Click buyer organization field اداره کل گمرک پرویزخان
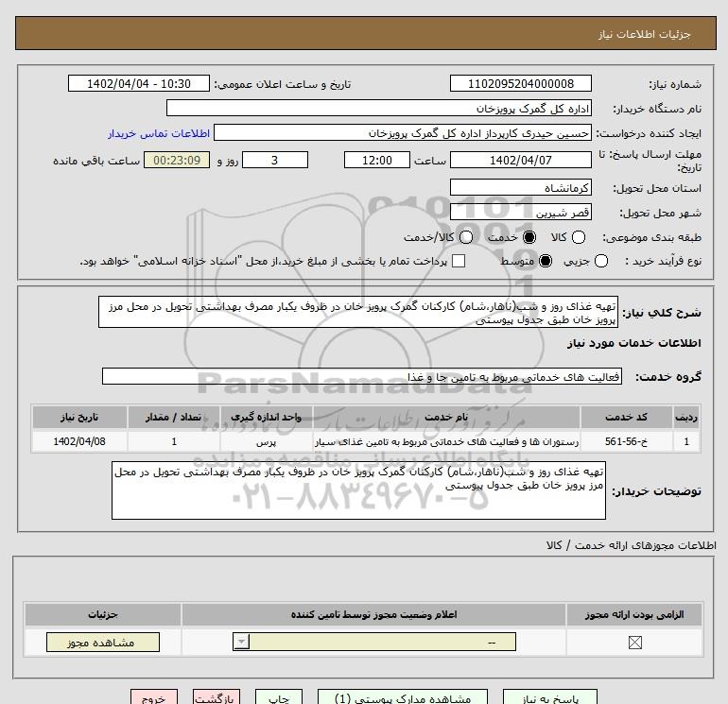Image resolution: width=728 pixels, height=704 pixels. coord(379,108)
